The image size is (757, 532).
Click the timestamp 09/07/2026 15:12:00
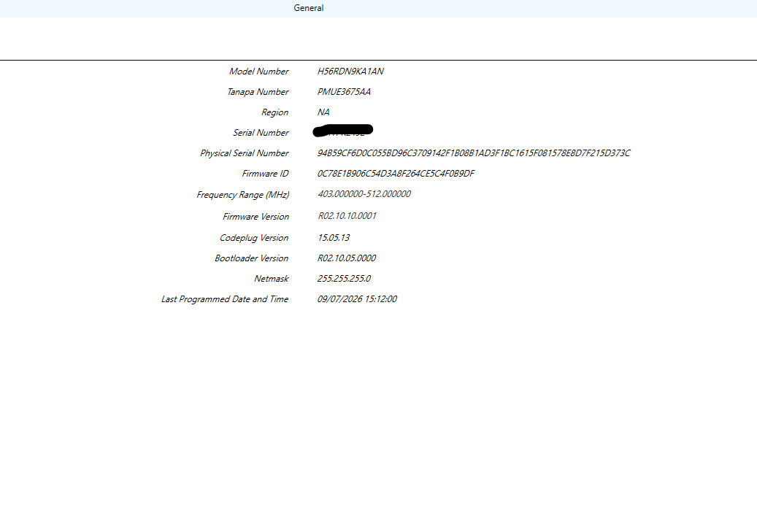click(x=357, y=299)
